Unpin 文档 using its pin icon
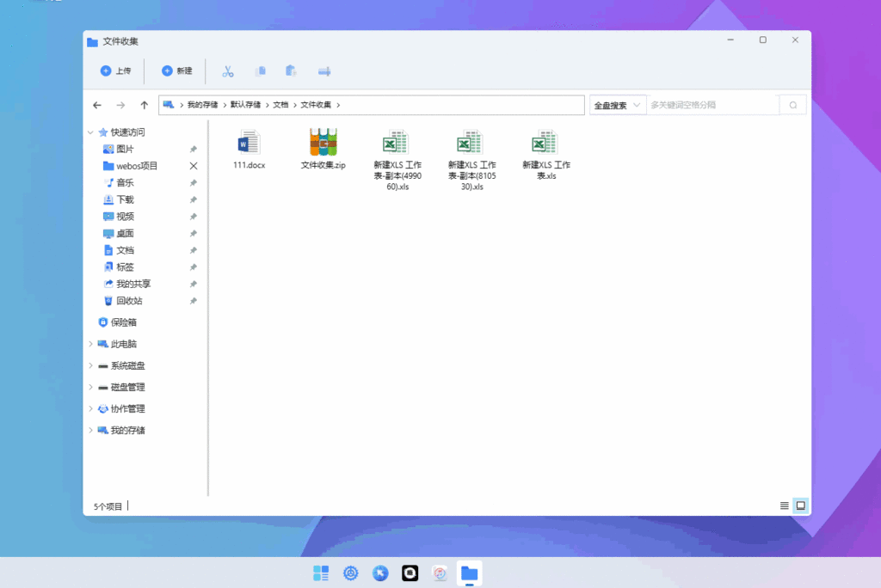 pos(194,250)
